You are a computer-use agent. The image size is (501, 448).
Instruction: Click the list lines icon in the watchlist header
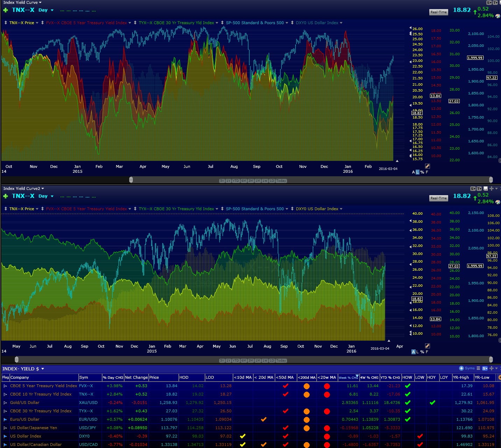pos(478,368)
